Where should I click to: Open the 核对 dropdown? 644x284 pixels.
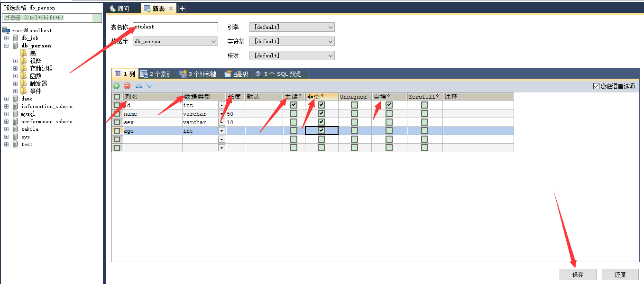click(x=293, y=55)
